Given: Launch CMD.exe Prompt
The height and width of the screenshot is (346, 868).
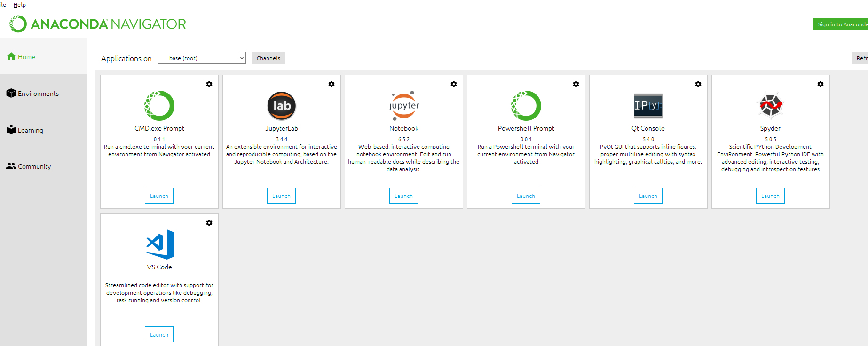Looking at the screenshot, I should point(159,196).
